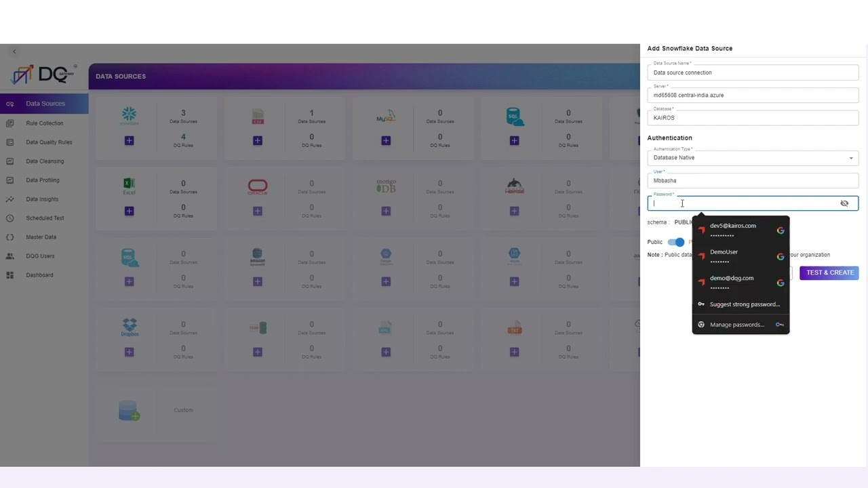Click the plus button under Oracle
The image size is (868, 488).
(x=257, y=211)
